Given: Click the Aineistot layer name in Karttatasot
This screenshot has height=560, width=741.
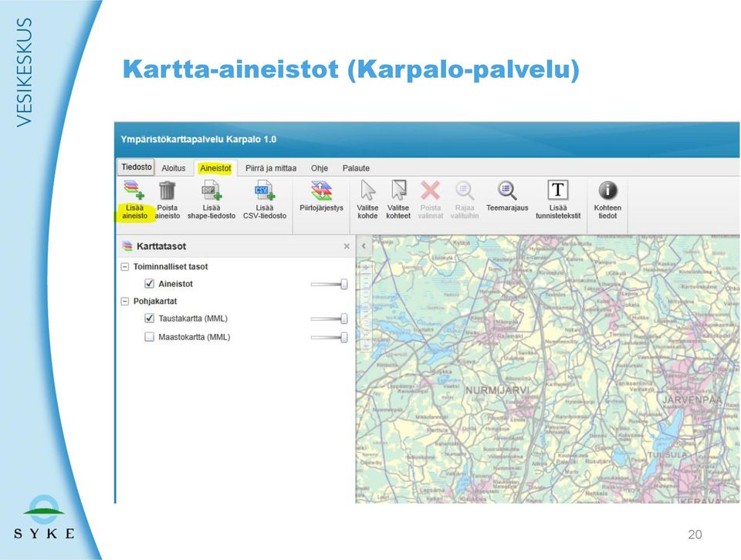Looking at the screenshot, I should [175, 284].
